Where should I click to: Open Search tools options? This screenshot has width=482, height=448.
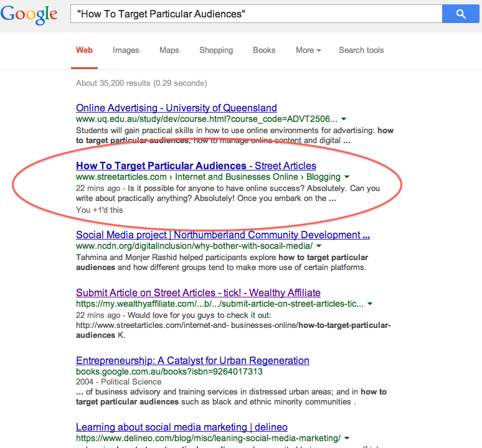coord(361,50)
